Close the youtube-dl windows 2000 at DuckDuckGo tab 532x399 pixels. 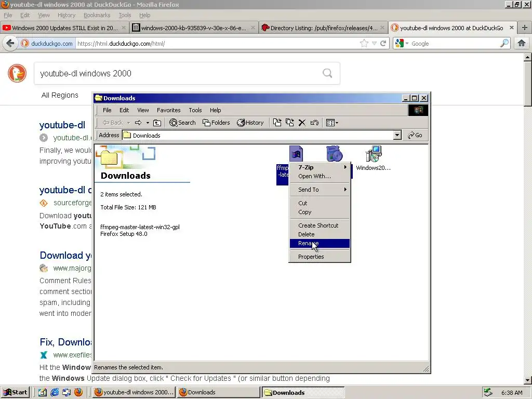(x=512, y=28)
